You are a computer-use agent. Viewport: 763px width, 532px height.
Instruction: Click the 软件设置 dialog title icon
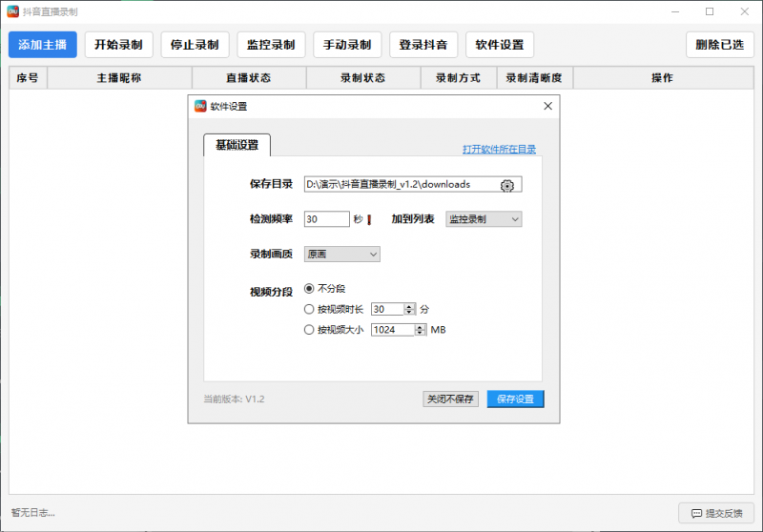200,106
